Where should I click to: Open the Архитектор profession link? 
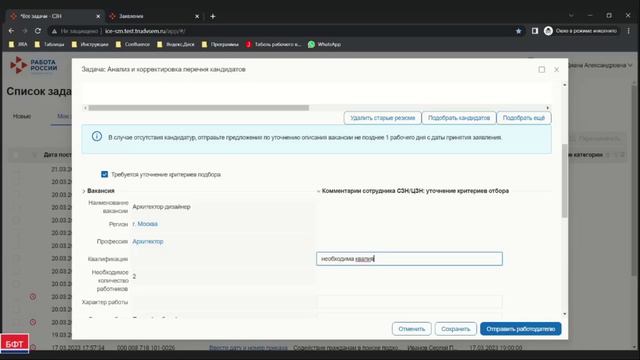click(x=148, y=242)
